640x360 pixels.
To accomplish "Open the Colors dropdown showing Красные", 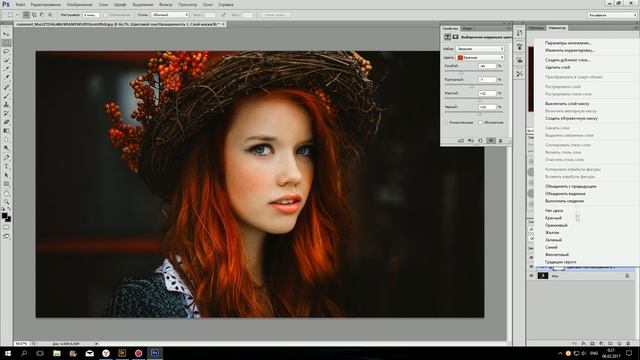I will coord(480,58).
